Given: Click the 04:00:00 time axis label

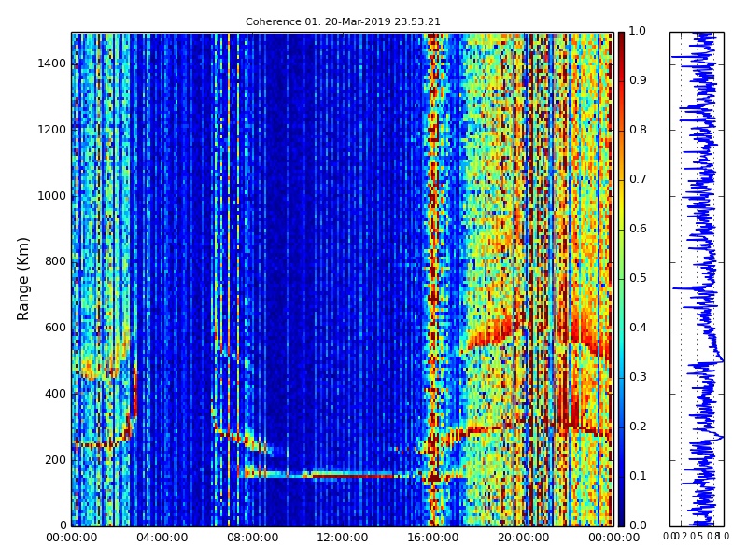Looking at the screenshot, I should (x=162, y=538).
